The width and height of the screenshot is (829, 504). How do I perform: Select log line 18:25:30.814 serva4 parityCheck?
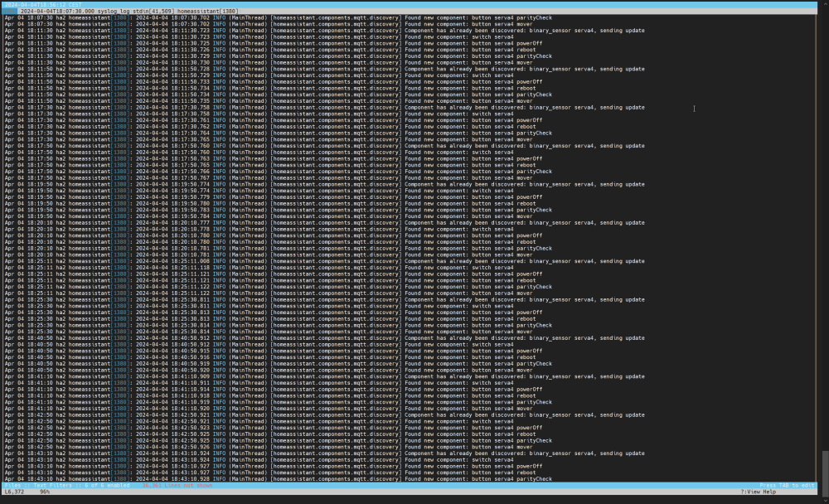[x=278, y=325]
